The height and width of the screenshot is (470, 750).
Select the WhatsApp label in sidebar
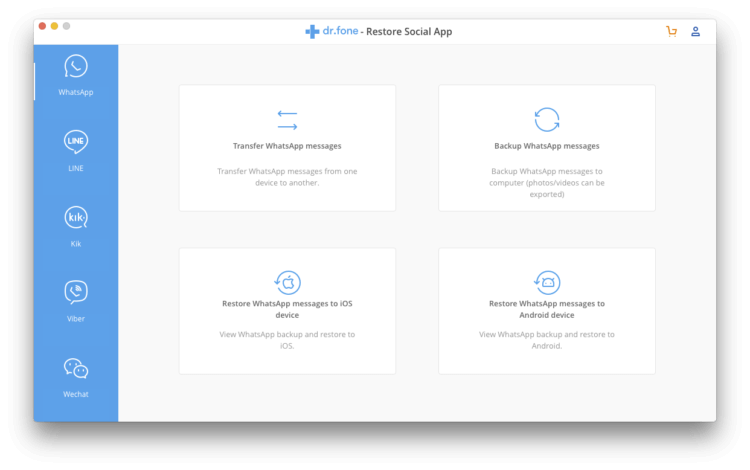[76, 92]
